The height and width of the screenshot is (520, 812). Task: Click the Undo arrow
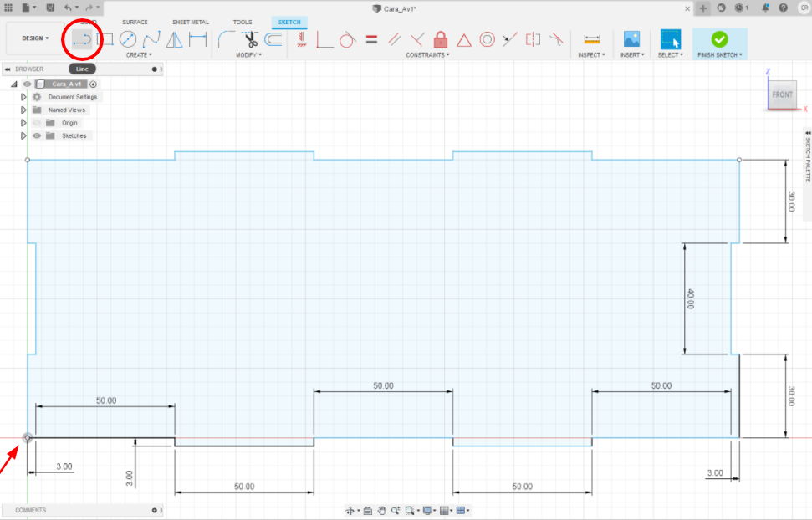(68, 8)
